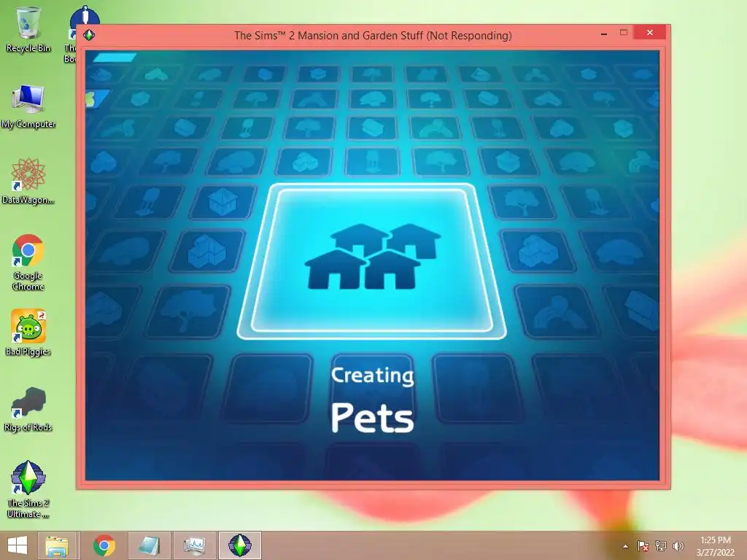The height and width of the screenshot is (560, 747).
Task: Open the volume speaker tray icon
Action: 678,546
